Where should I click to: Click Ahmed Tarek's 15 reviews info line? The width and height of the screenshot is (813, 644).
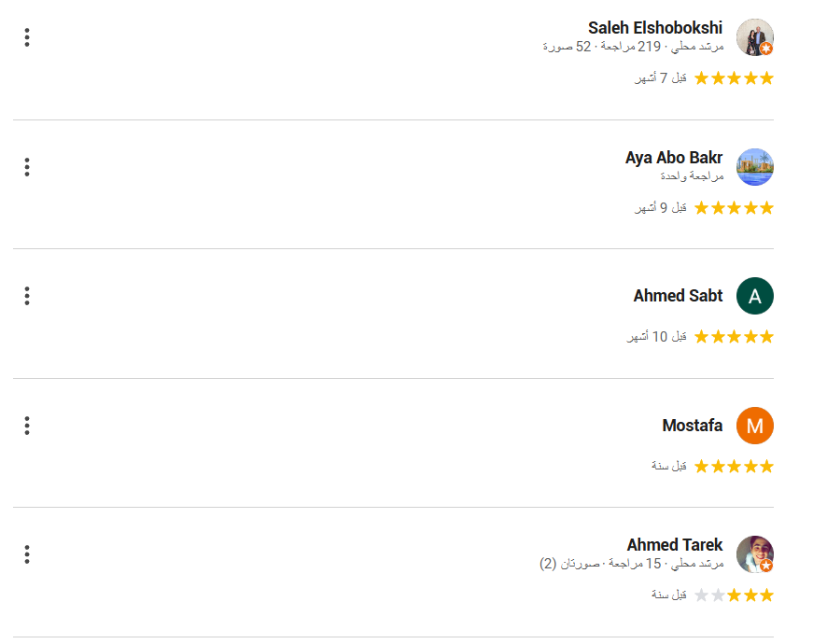pos(631,564)
